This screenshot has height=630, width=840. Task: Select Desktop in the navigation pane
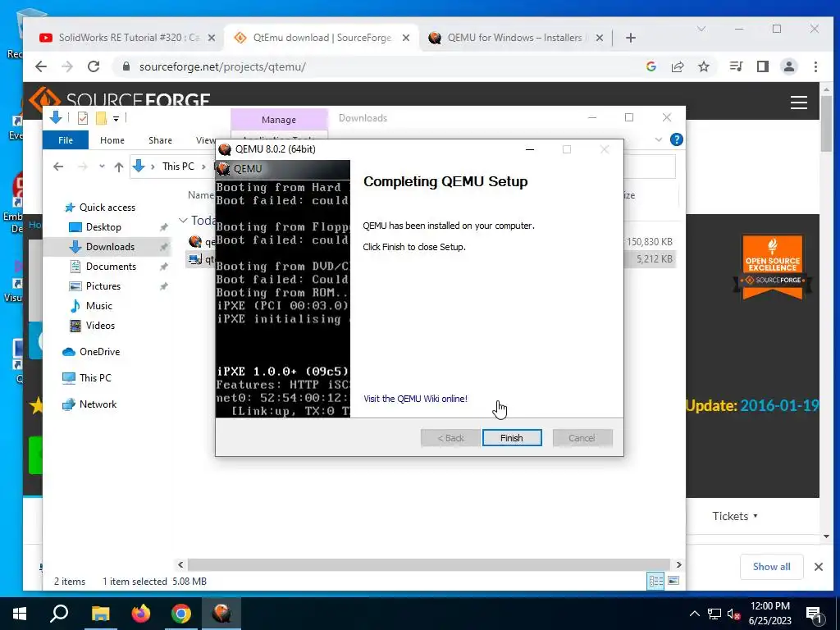(x=103, y=227)
